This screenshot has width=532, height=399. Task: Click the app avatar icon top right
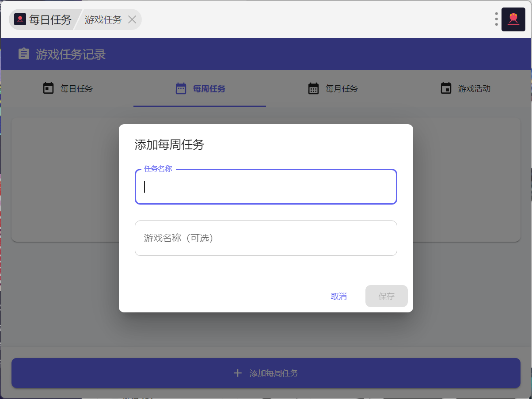(x=513, y=19)
